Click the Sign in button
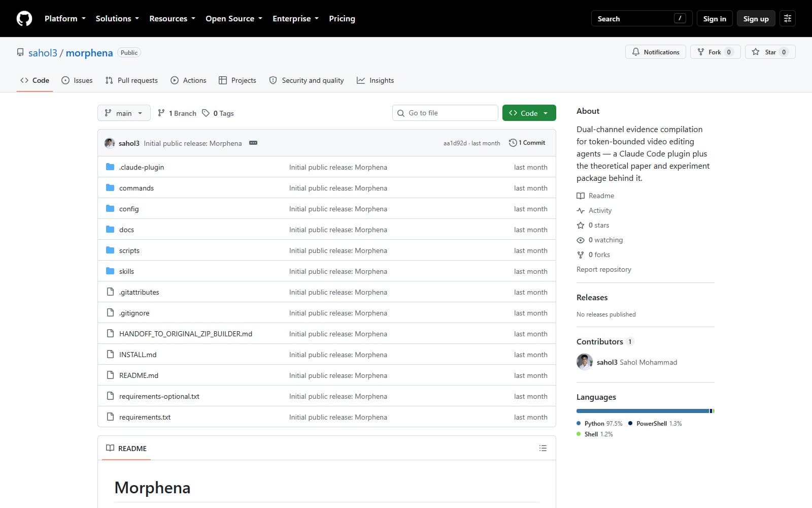The width and height of the screenshot is (812, 508). (x=715, y=19)
